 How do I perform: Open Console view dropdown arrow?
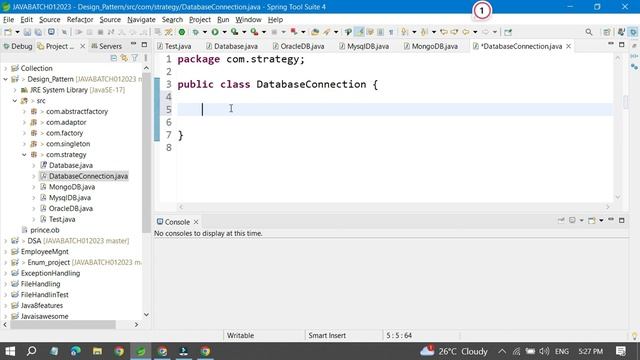pyautogui.click(x=601, y=220)
